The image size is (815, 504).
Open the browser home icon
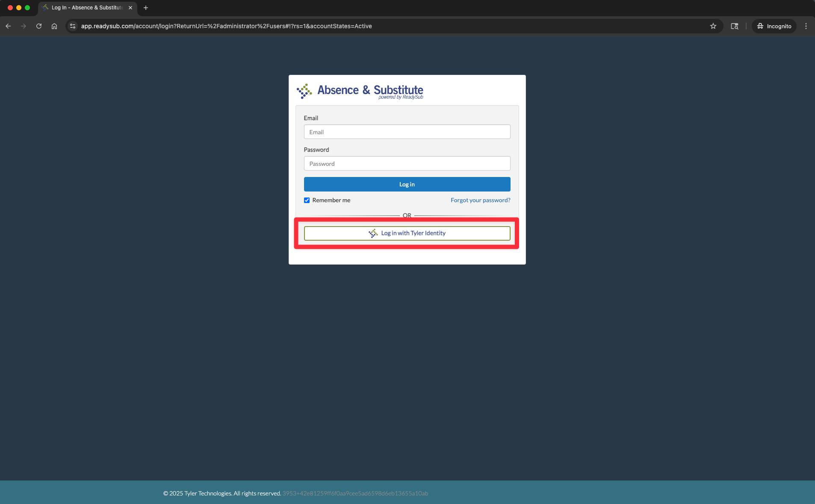54,26
